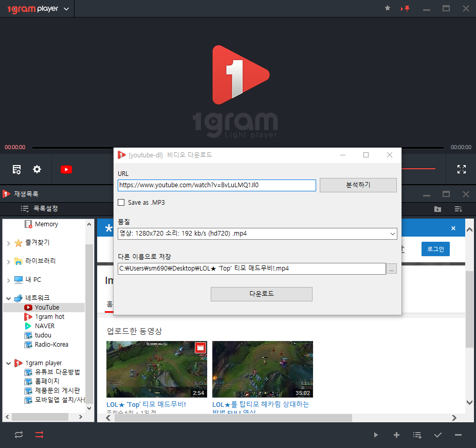Close the blue banner with X
Image resolution: width=476 pixels, height=448 pixels.
(x=453, y=228)
